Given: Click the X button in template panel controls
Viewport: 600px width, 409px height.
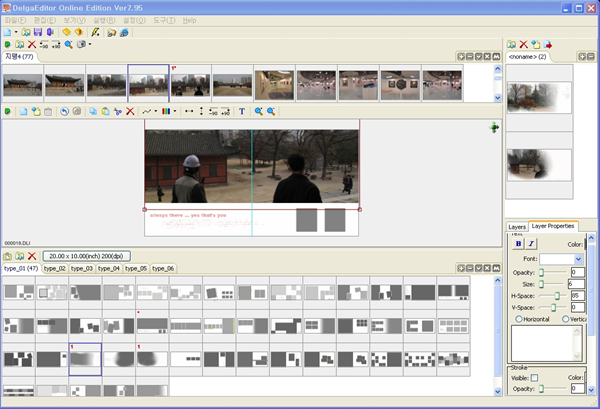Looking at the screenshot, I should (487, 268).
